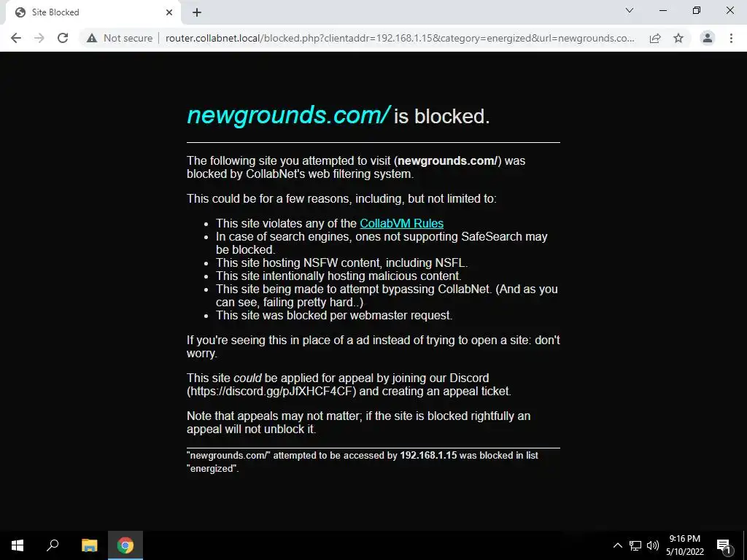The image size is (747, 560).
Task: Close the Site Blocked tab
Action: pos(169,12)
